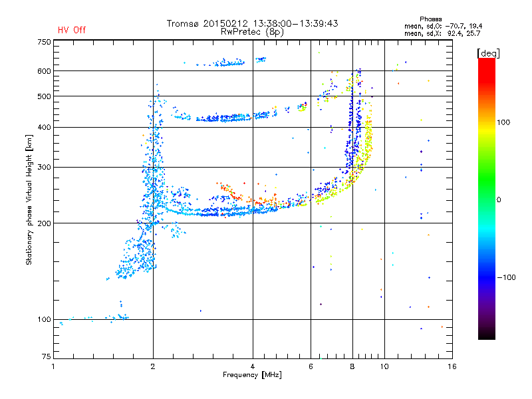Click the 'Frequency [MHz]' axis title
Image resolution: width=532 pixels, height=399 pixels.
click(x=252, y=375)
